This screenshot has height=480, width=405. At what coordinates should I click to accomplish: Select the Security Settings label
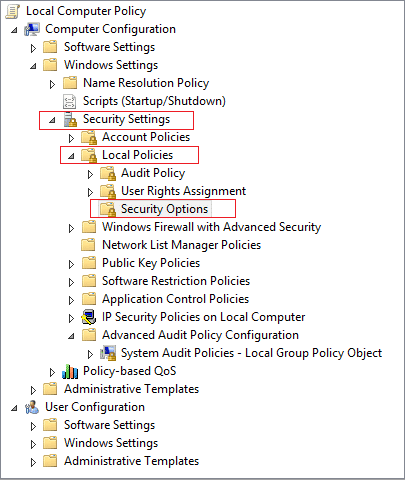[x=126, y=119]
